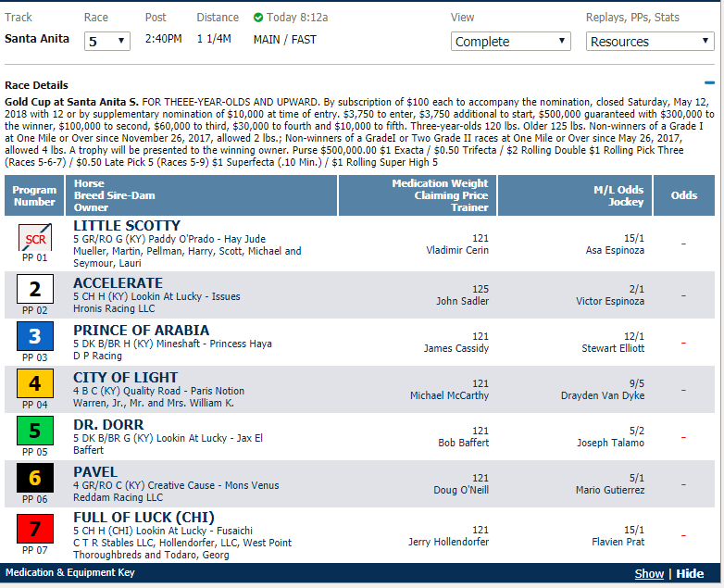Click trainer name Michael McCarthy
Image resolution: width=724 pixels, height=588 pixels.
449,395
